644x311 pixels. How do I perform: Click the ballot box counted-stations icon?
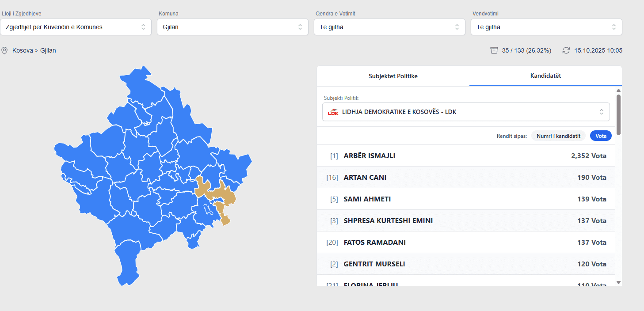click(494, 50)
